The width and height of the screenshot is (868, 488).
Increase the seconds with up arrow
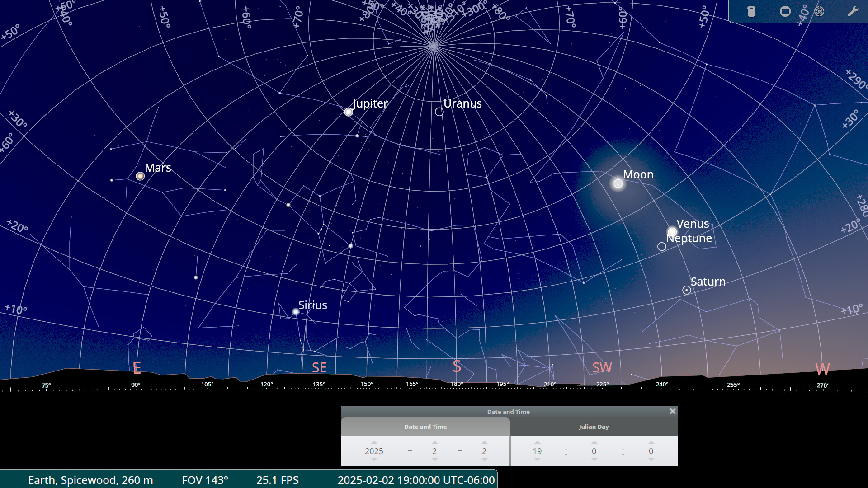[x=651, y=443]
